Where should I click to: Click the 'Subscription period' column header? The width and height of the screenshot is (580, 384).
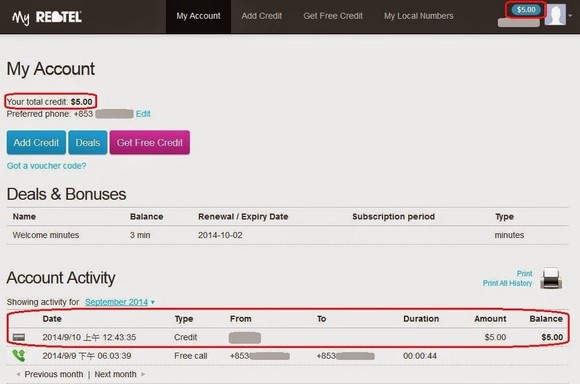click(x=394, y=216)
